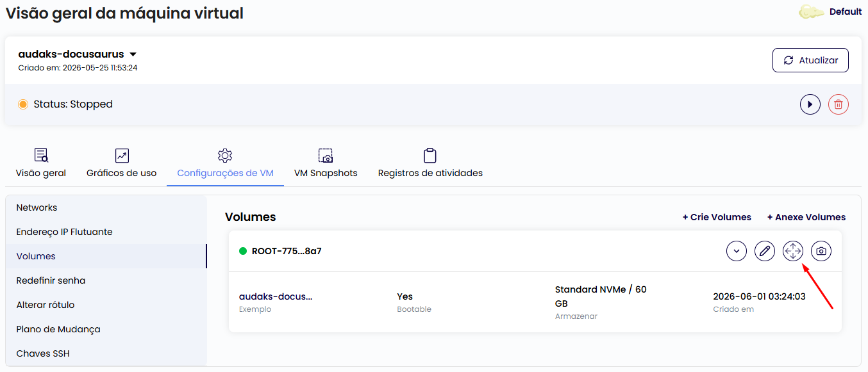Open Chaves SSH in the sidebar
The image size is (868, 372).
[x=106, y=353]
